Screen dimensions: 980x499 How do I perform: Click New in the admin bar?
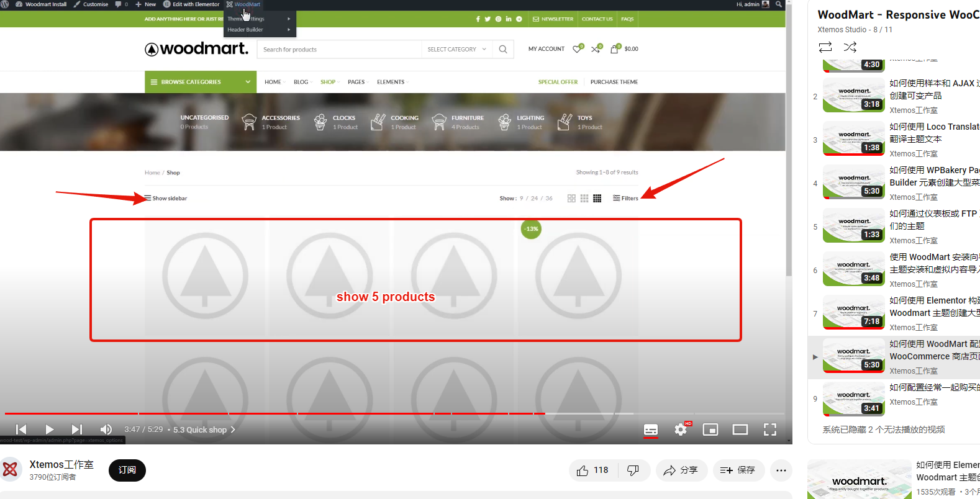click(x=146, y=4)
